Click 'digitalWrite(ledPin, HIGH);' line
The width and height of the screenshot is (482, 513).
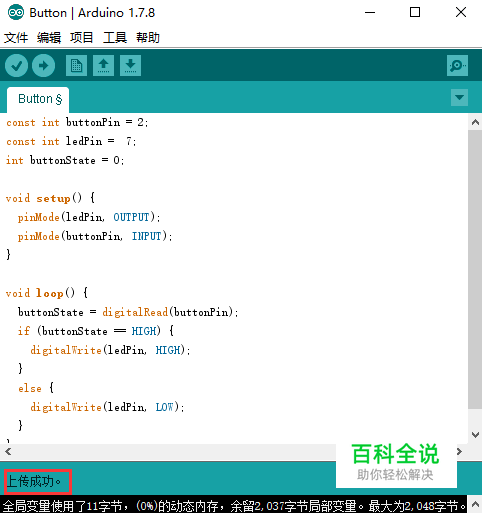click(110, 350)
